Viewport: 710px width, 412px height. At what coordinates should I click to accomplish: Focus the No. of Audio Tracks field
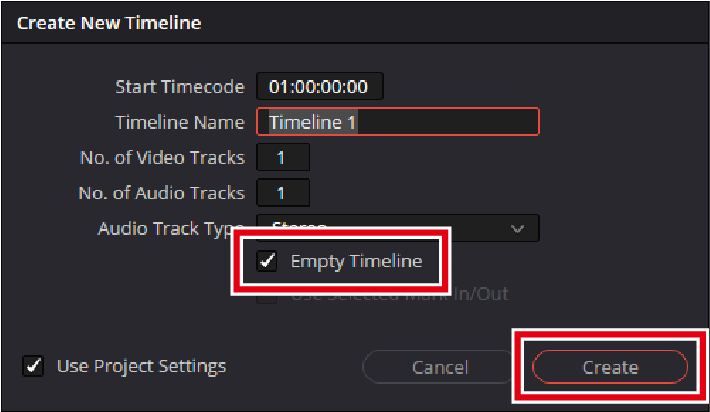282,192
